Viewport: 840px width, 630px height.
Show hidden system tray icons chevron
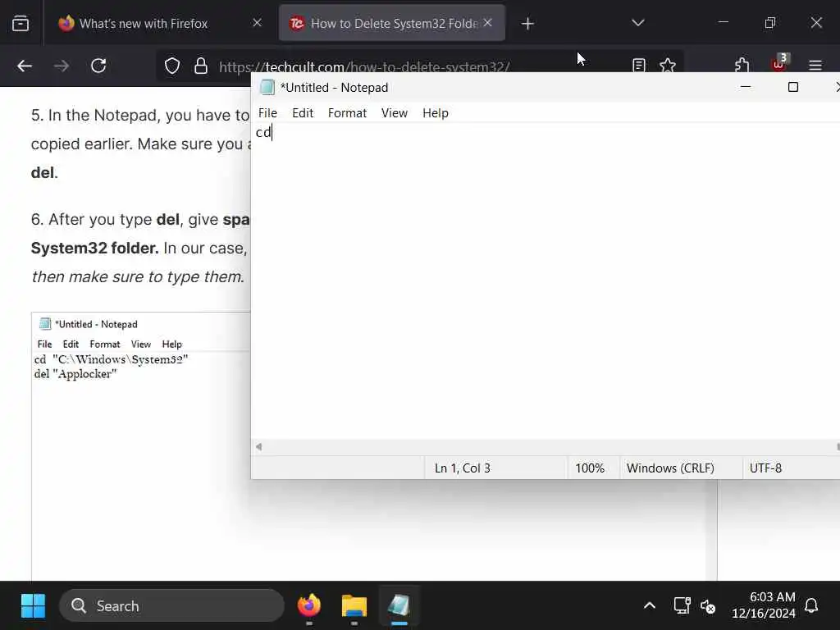pyautogui.click(x=650, y=606)
